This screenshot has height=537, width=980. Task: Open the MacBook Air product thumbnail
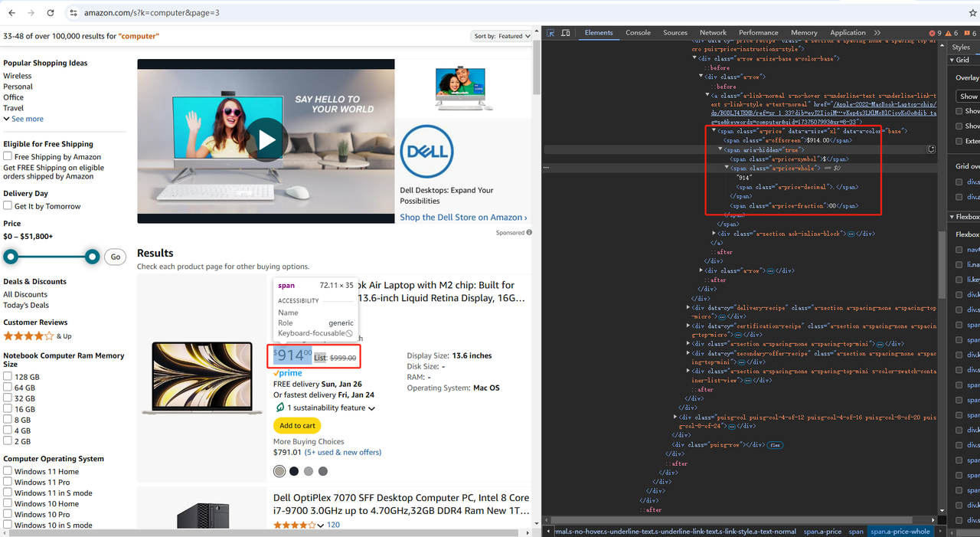201,378
